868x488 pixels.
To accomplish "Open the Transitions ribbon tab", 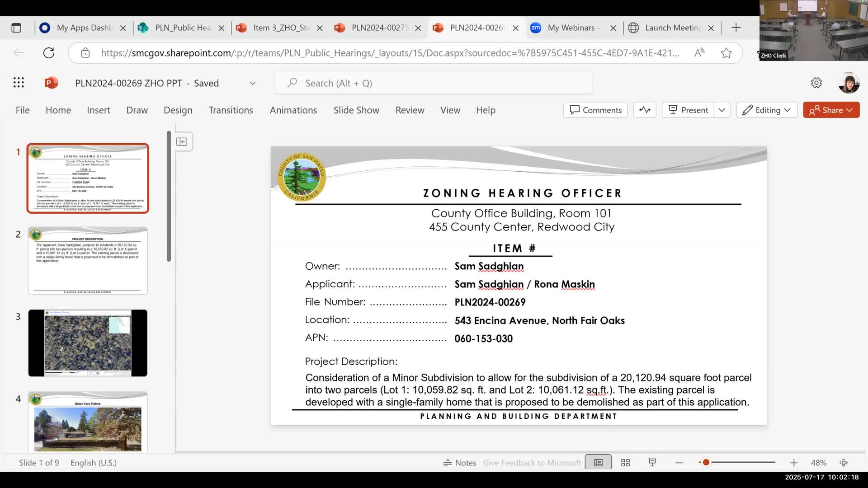I will [231, 110].
